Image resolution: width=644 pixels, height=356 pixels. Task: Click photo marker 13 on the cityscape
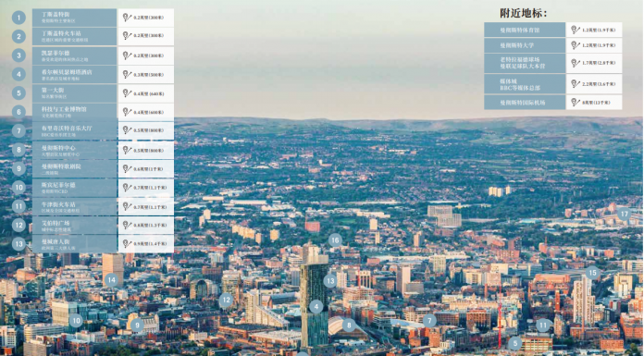330,281
